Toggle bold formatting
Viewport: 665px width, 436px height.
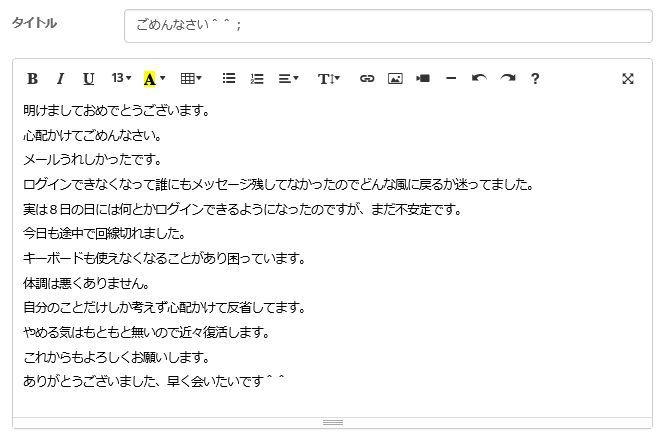(32, 79)
